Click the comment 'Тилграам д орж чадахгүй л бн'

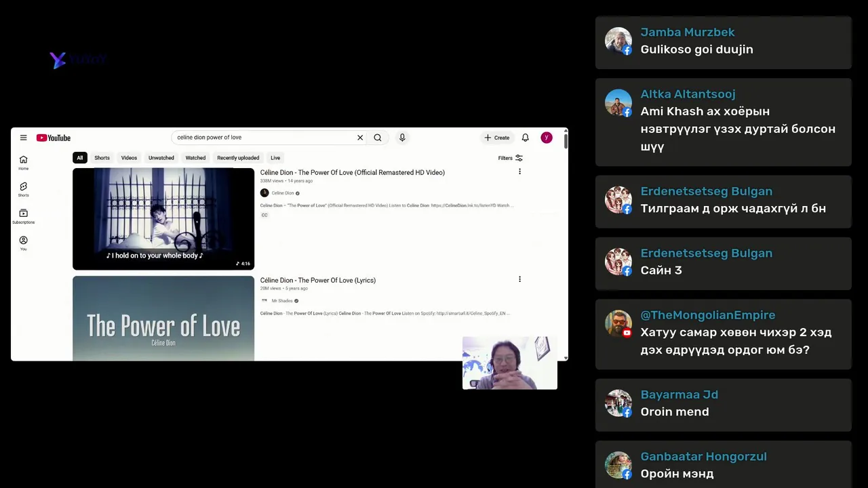[733, 209]
